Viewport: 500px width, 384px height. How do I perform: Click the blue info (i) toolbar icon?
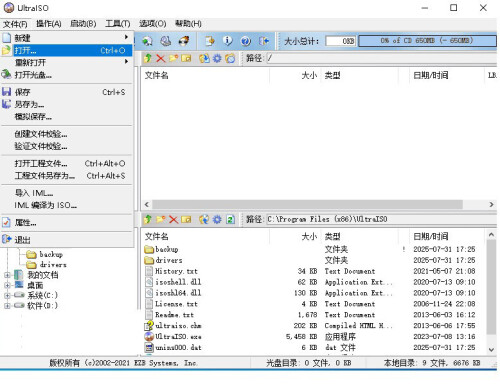[x=228, y=41]
